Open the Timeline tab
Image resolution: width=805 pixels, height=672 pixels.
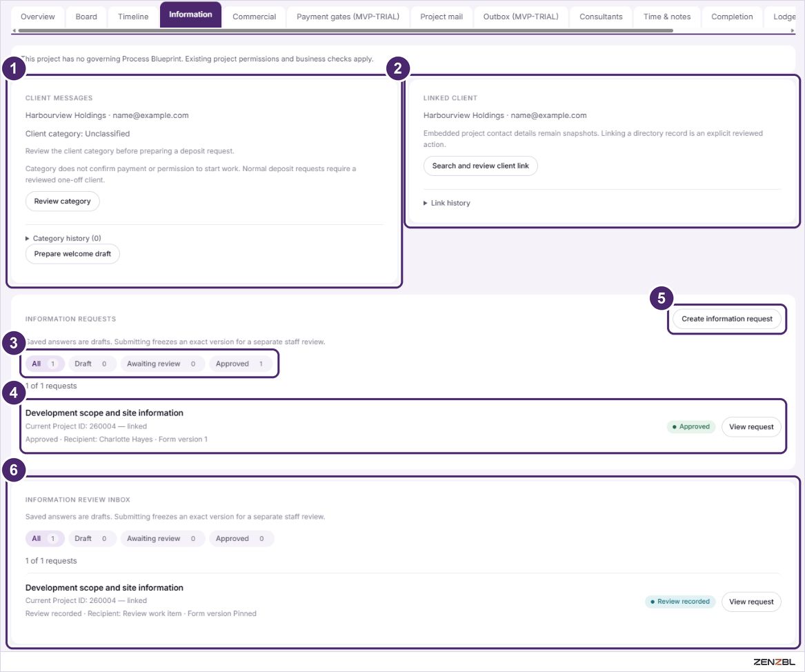pyautogui.click(x=133, y=17)
